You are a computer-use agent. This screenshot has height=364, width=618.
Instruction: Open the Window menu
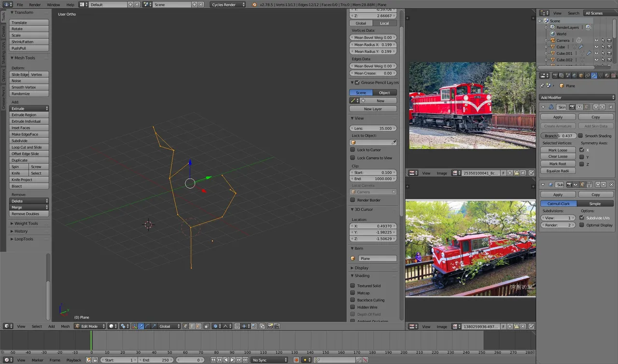point(54,4)
